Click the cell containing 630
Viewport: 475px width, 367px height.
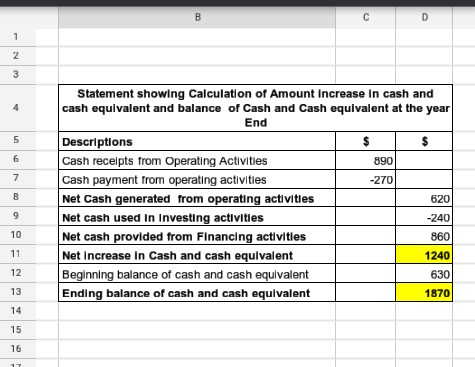[424, 274]
